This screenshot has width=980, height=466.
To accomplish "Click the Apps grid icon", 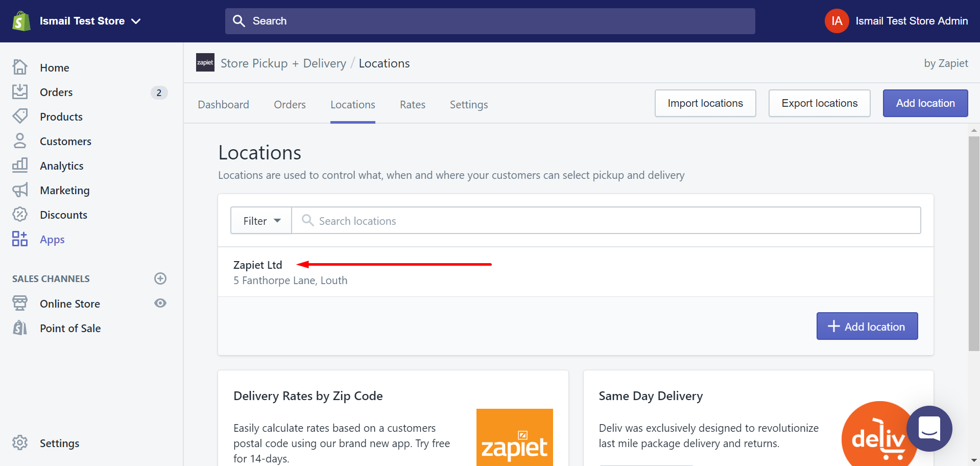I will click(20, 239).
